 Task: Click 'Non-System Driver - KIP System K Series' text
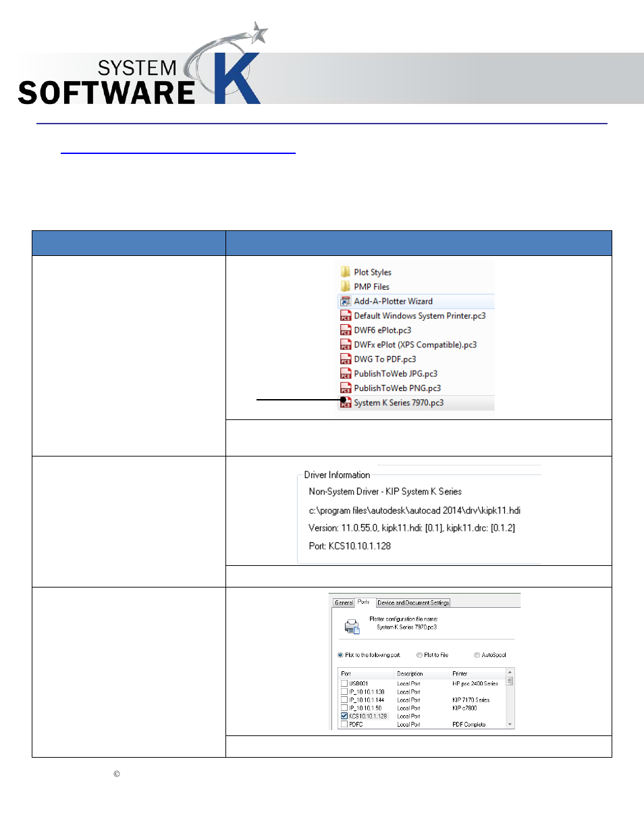[x=385, y=492]
